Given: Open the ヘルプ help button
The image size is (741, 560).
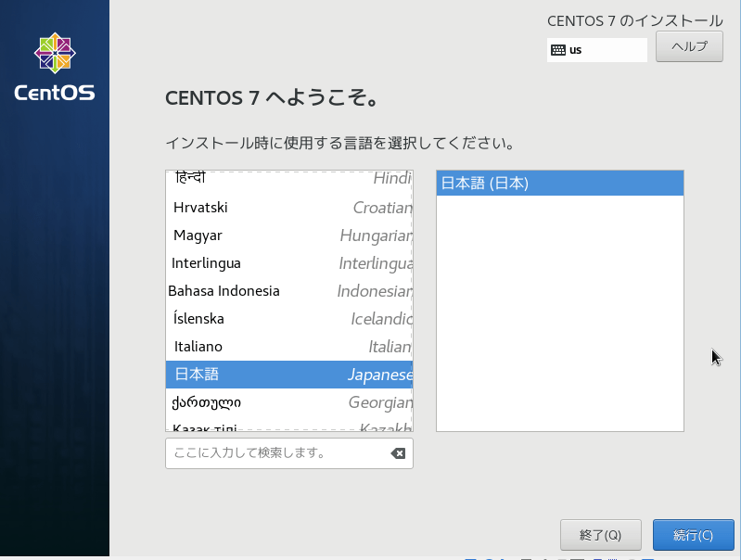Looking at the screenshot, I should (x=689, y=46).
